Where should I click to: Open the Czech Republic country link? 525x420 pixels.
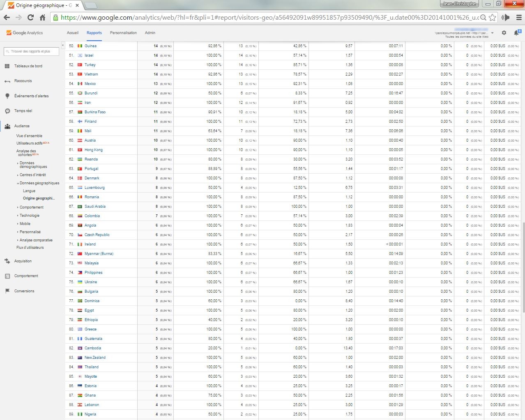coord(97,235)
